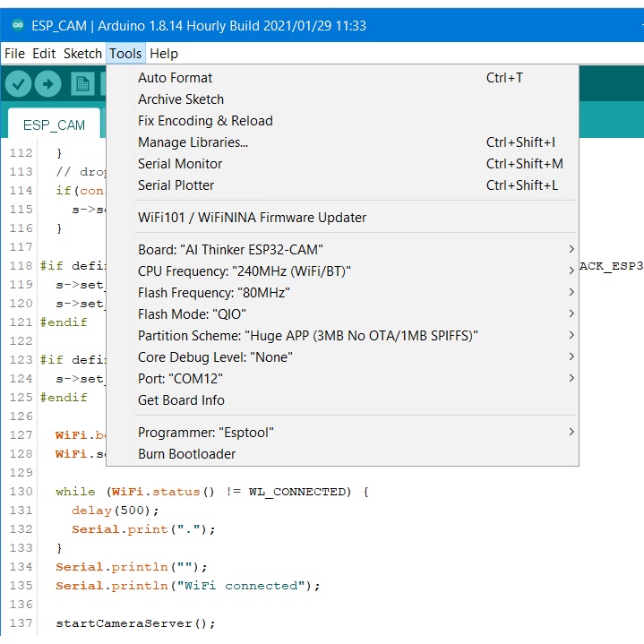Select Auto Format from Tools menu

coord(176,78)
